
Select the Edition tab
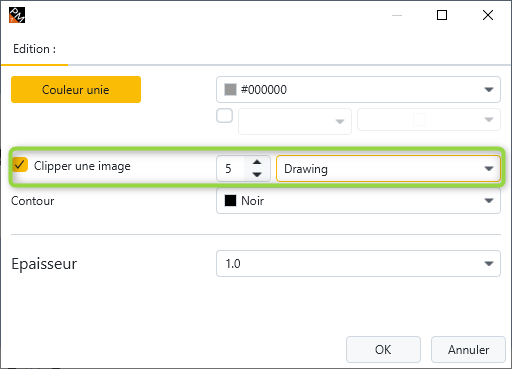[x=35, y=49]
